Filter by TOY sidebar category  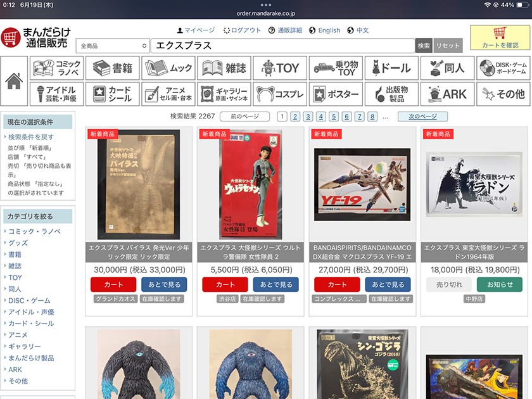click(x=15, y=277)
